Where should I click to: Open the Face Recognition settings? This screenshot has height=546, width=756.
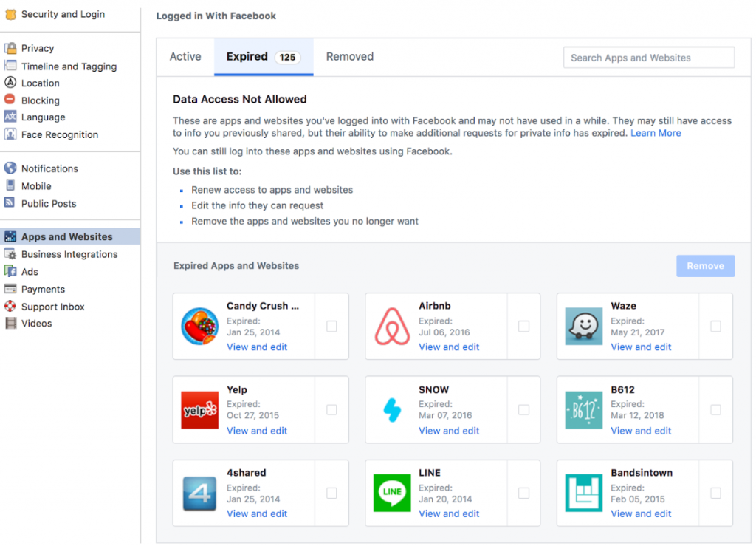pos(61,134)
